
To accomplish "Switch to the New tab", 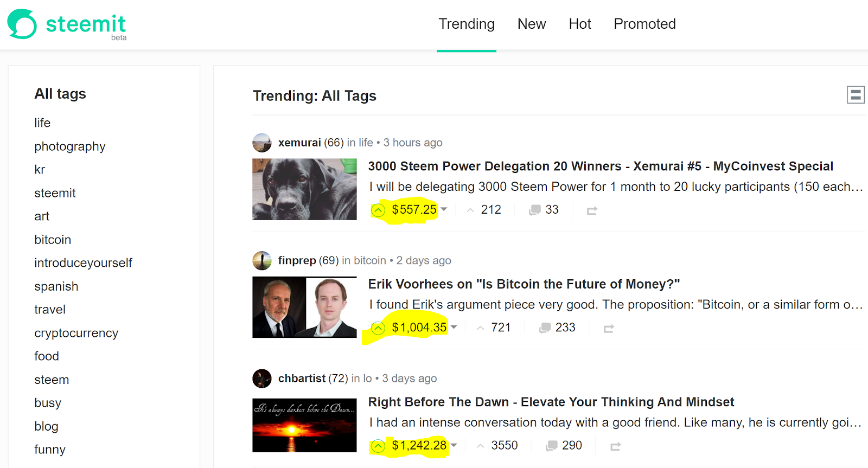I will [532, 24].
